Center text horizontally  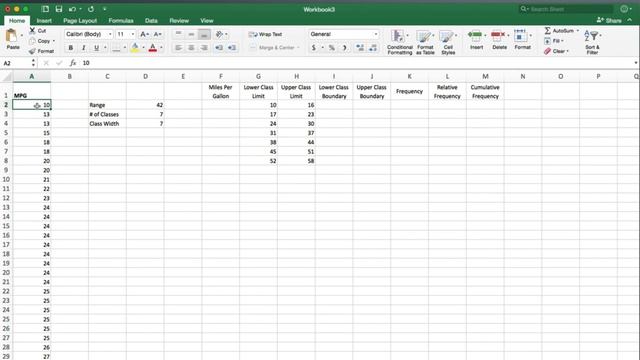[191, 48]
